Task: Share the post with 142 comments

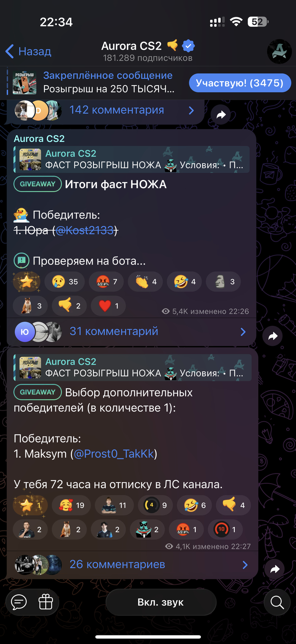Action: (221, 114)
